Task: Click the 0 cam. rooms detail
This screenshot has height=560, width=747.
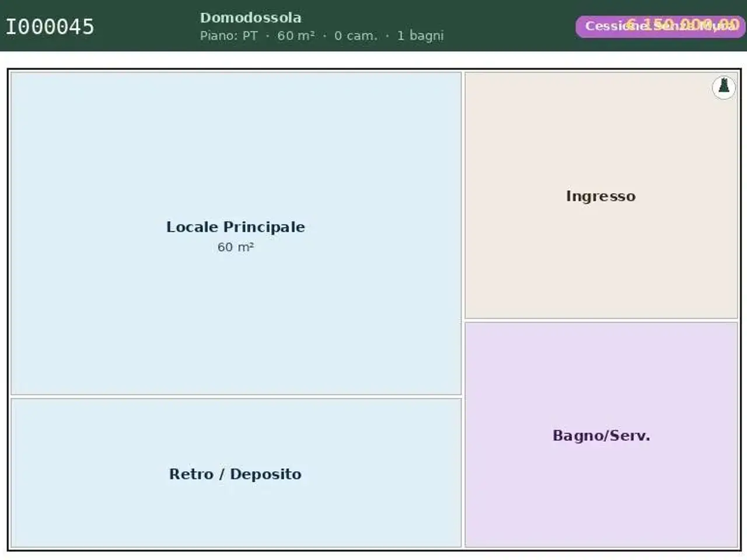Action: tap(356, 36)
